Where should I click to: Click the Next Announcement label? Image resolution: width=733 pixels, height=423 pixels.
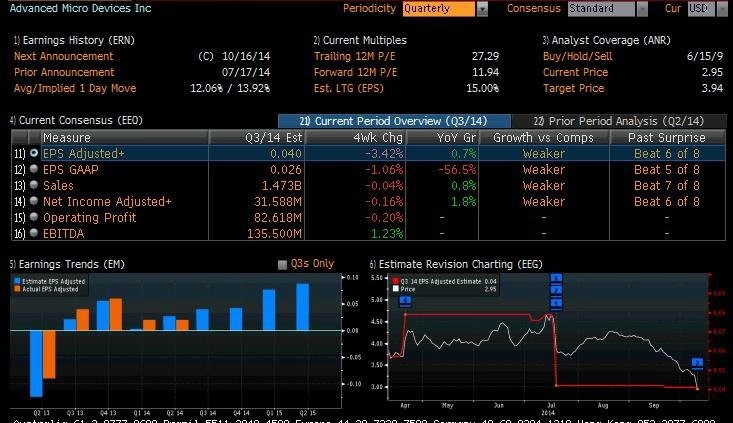(x=64, y=56)
